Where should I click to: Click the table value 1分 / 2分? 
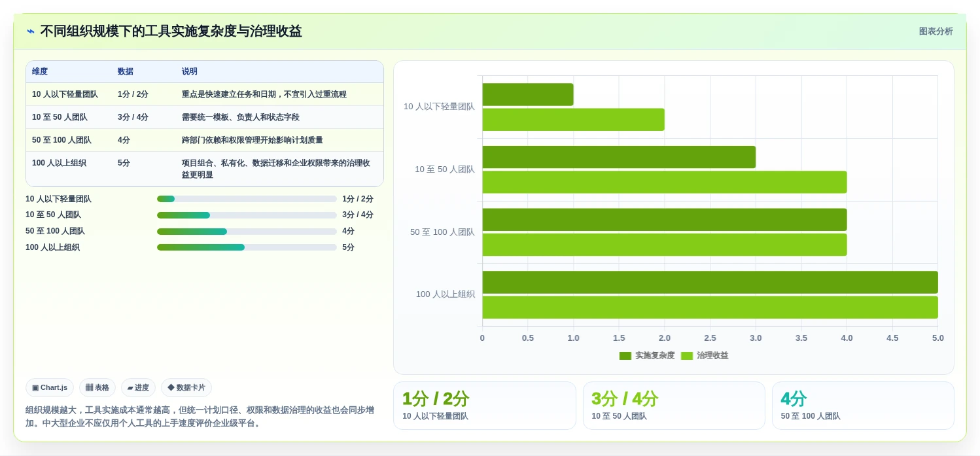pyautogui.click(x=133, y=94)
